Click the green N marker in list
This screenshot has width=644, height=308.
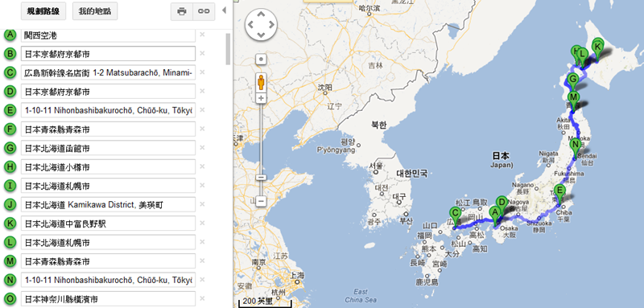click(10, 280)
